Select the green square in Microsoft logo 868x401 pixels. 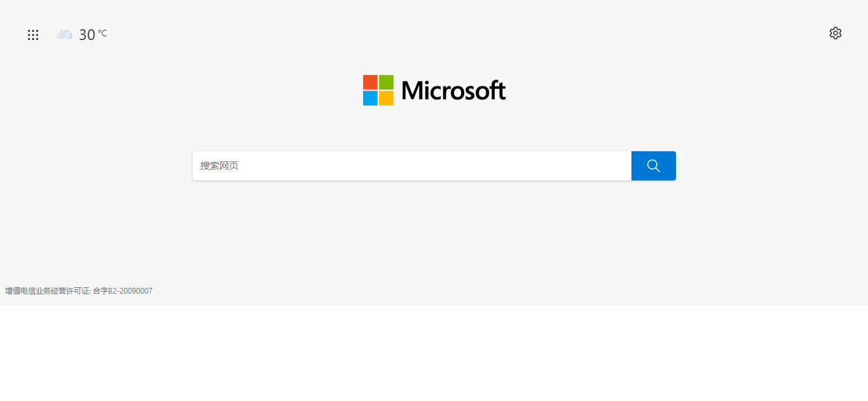pyautogui.click(x=386, y=82)
